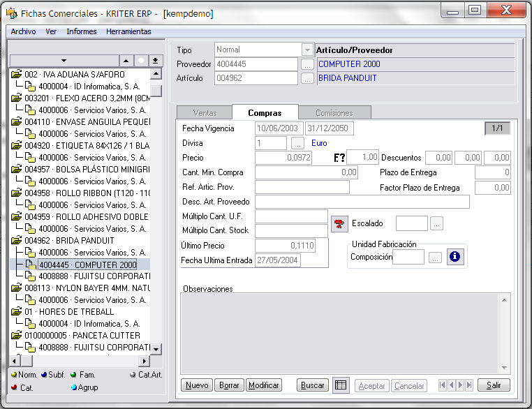Open Divisa lookup ellipsis button

click(297, 143)
